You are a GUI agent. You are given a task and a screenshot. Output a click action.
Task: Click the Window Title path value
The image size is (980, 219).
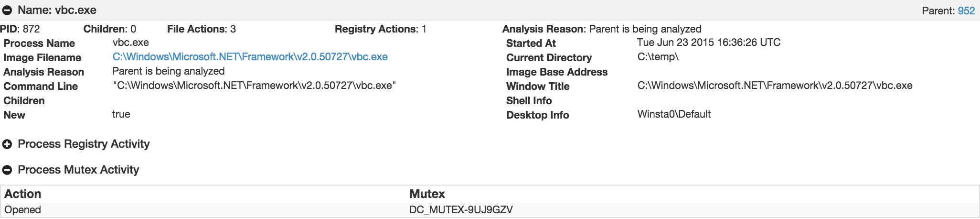pos(775,86)
